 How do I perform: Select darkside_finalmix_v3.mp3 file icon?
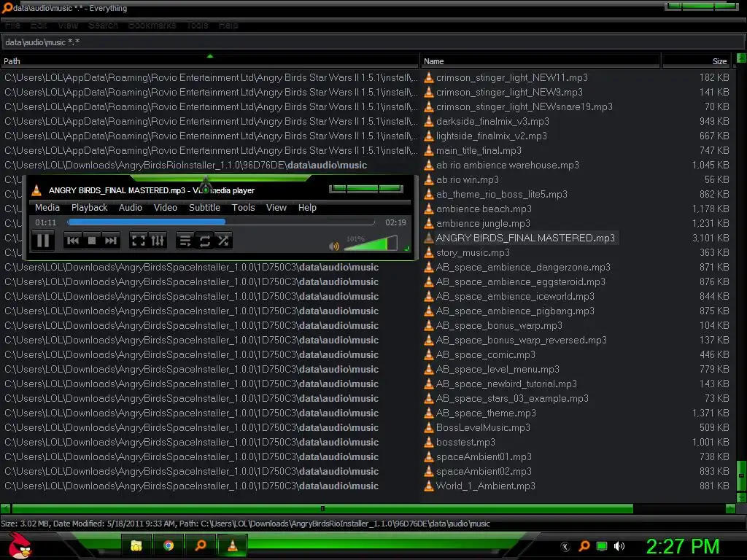point(429,122)
